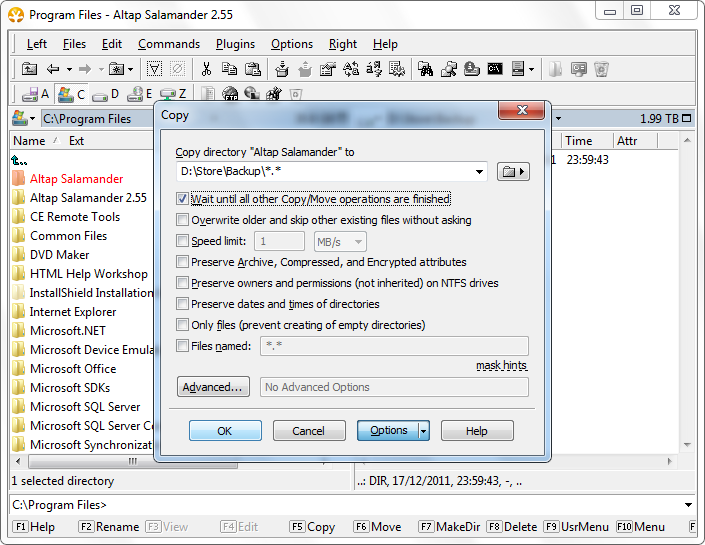This screenshot has height=545, width=705.
Task: Check Preserve dates and times of directories
Action: [182, 304]
